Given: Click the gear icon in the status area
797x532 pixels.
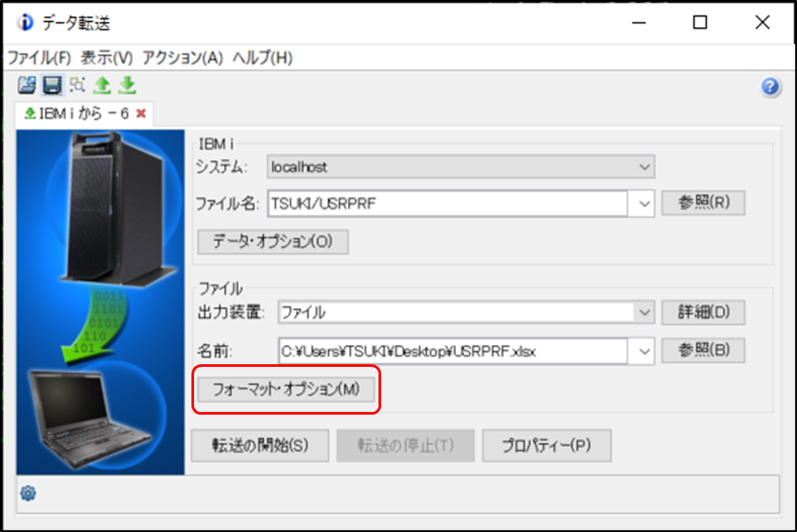Looking at the screenshot, I should point(28,493).
